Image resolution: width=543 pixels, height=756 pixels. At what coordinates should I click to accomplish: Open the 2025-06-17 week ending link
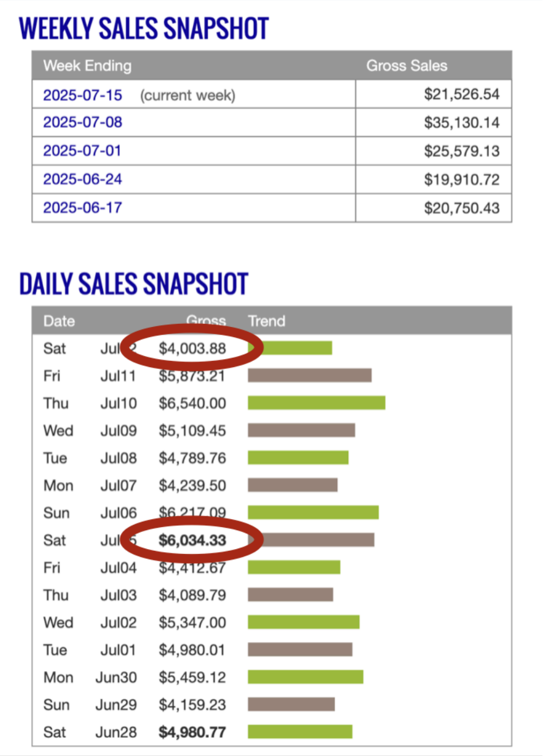[82, 208]
